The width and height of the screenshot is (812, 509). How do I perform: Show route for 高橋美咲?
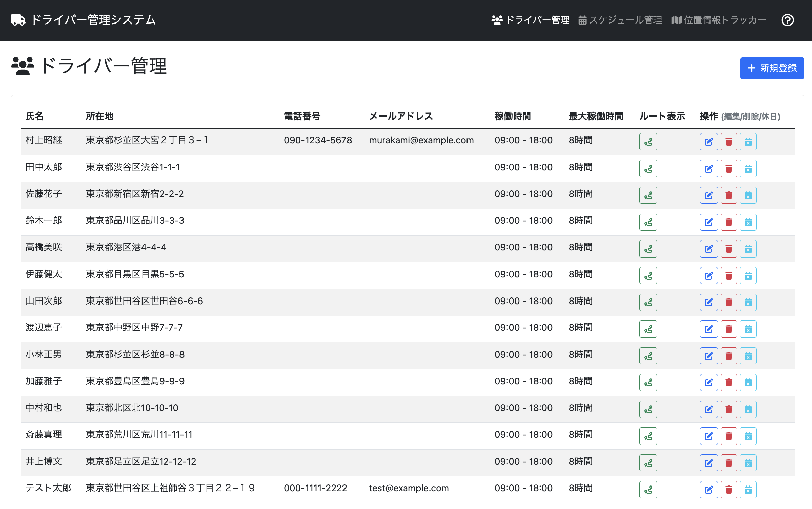(x=648, y=249)
